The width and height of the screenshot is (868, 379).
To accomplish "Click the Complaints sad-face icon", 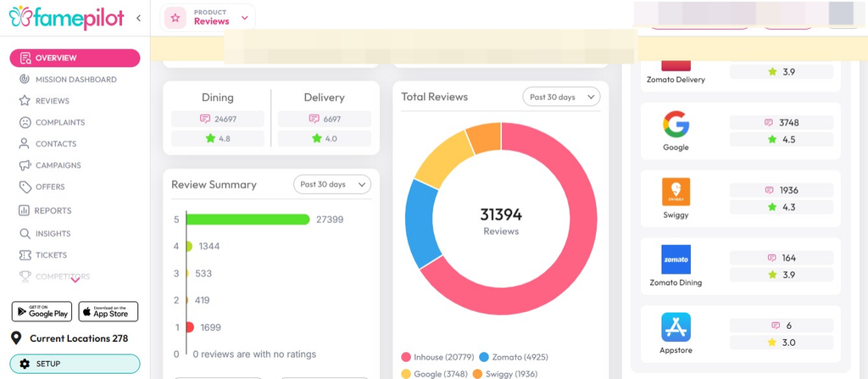I will click(x=25, y=122).
